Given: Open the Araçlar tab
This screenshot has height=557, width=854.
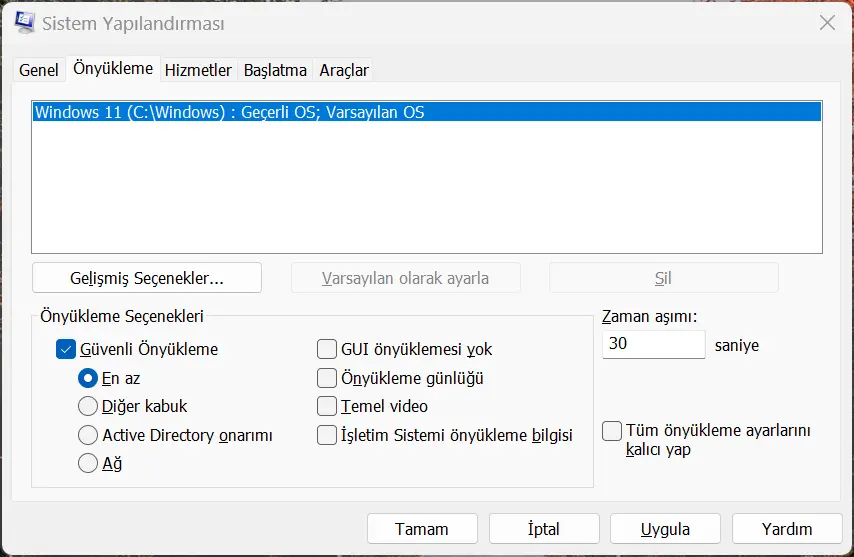Looking at the screenshot, I should [344, 70].
